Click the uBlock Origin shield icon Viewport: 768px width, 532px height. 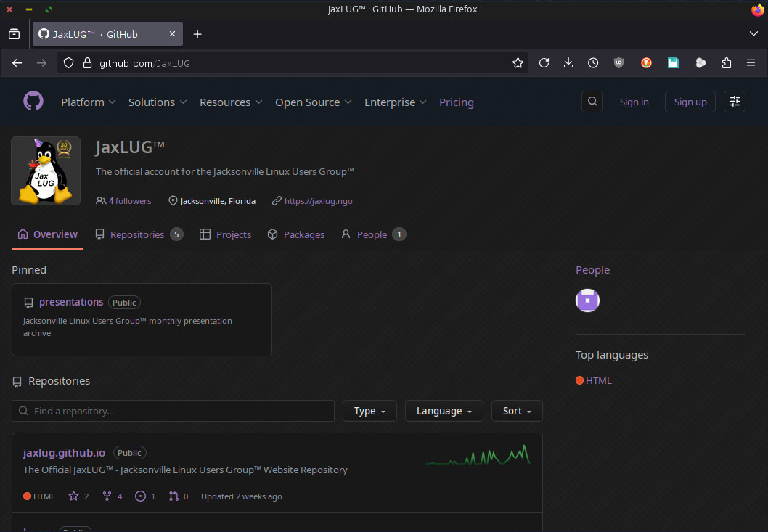click(x=619, y=62)
